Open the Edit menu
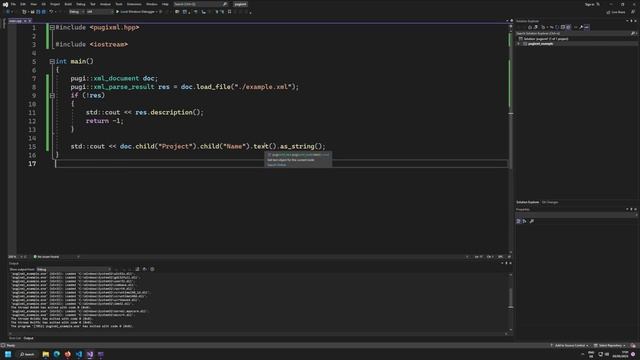 (23, 4)
